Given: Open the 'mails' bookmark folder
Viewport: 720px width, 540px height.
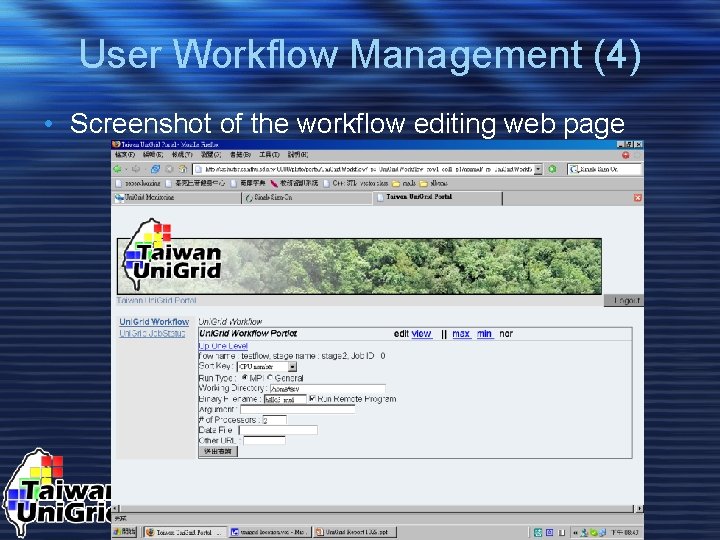Looking at the screenshot, I should [x=404, y=183].
